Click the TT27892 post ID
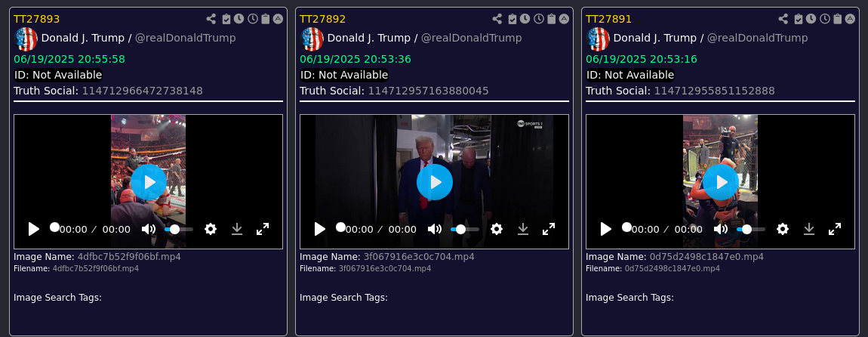The image size is (868, 337). pos(323,20)
